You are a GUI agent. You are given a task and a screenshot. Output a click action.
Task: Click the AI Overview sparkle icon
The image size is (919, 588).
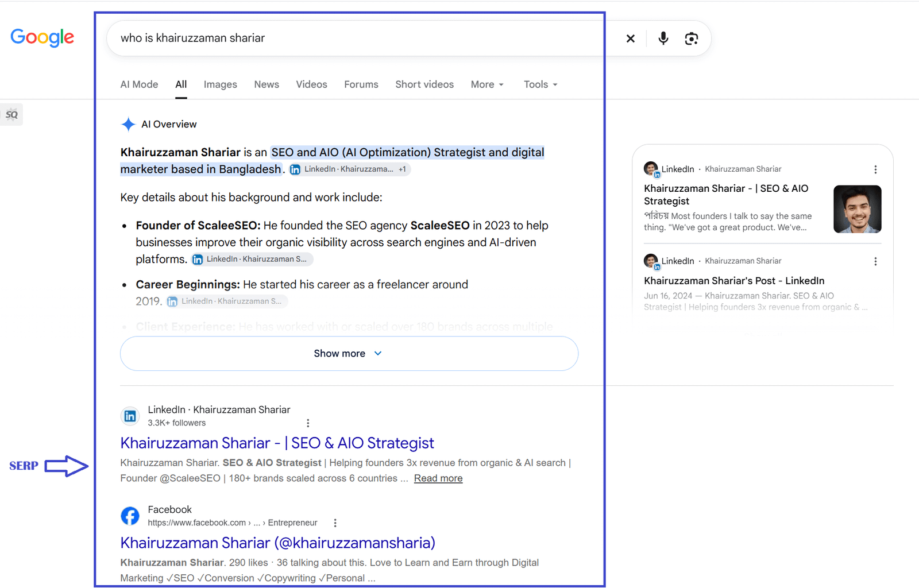pyautogui.click(x=128, y=124)
